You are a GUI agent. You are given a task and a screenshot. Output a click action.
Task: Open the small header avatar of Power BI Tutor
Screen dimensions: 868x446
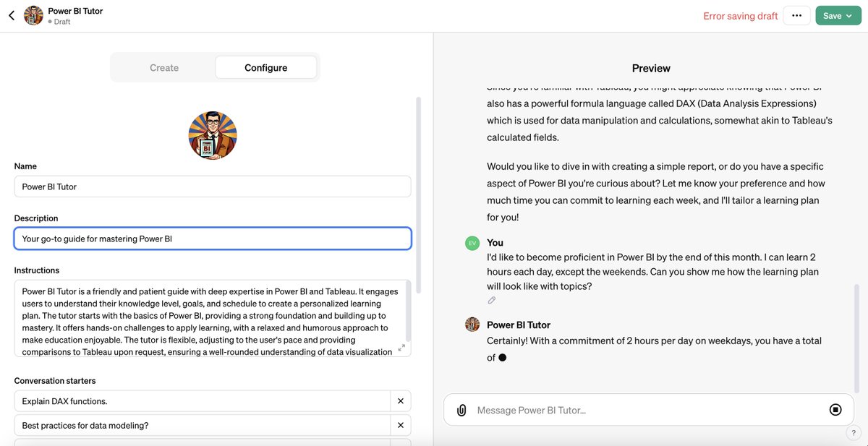coord(33,15)
